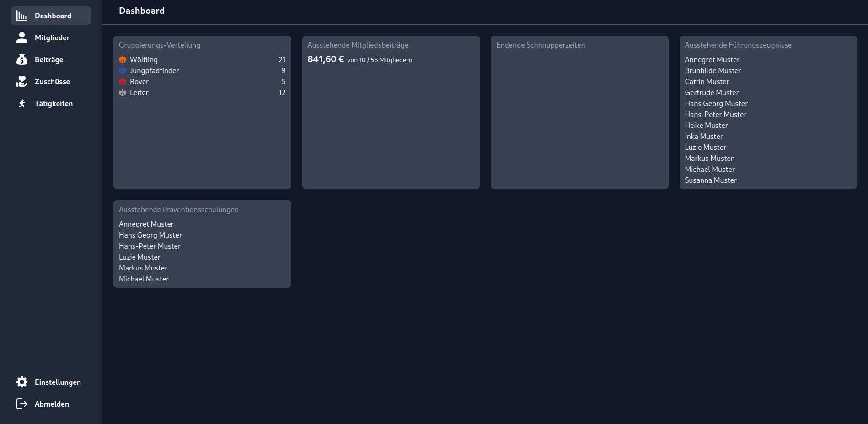Open the Mitglieder menu item
This screenshot has height=424, width=868.
[52, 37]
